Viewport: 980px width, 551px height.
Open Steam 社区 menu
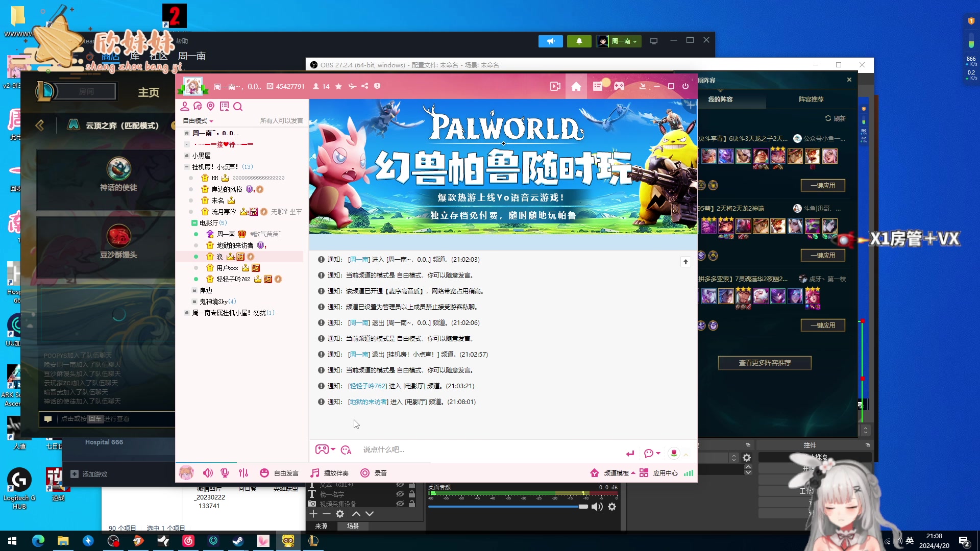[159, 56]
